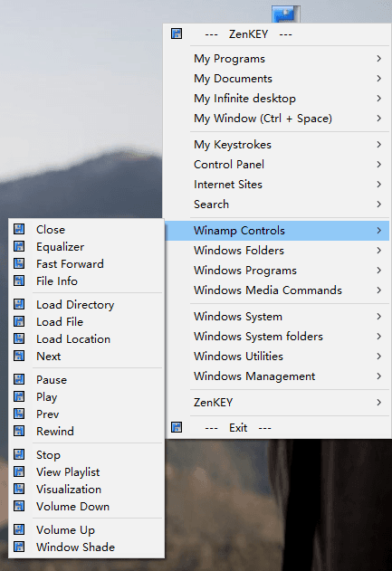This screenshot has height=571, width=392.
Task: Click the icon next to Pause
Action: coord(19,379)
